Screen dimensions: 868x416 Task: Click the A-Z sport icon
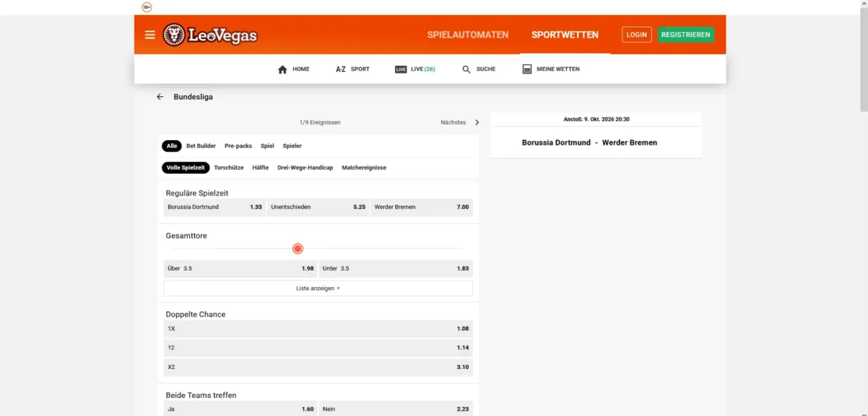click(341, 70)
